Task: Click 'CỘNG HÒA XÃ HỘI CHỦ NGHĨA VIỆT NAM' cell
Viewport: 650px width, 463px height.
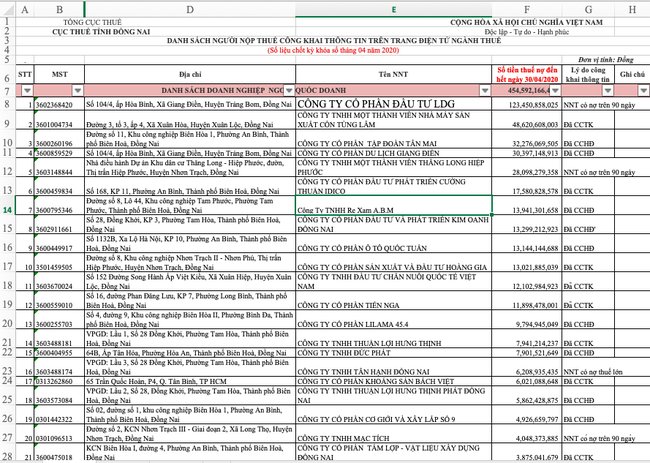Action: tap(526, 22)
